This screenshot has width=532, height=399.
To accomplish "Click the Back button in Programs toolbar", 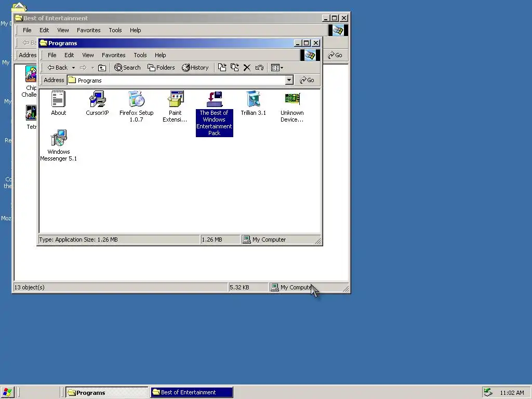I will point(58,68).
